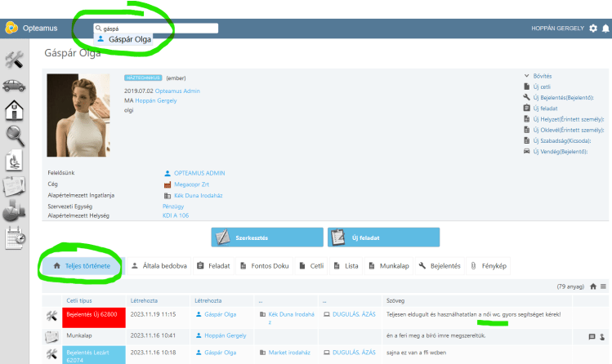This screenshot has height=364, width=612.
Task: Switch to the Munkalap tab
Action: click(389, 266)
